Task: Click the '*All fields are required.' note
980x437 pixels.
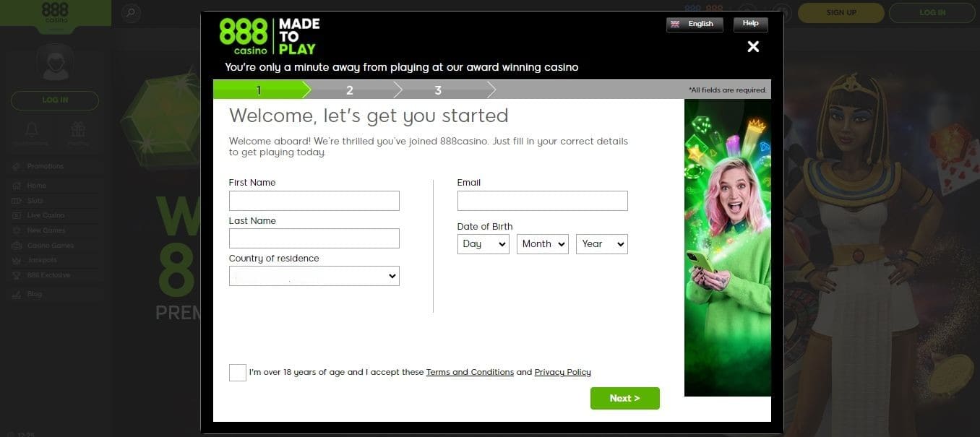Action: point(727,90)
